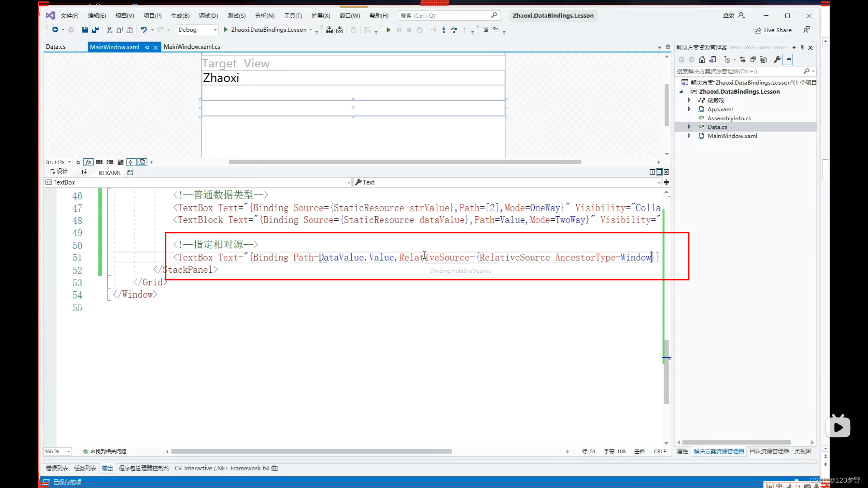This screenshot has height=488, width=868.
Task: Click the Solution Explorer search field
Action: [745, 71]
